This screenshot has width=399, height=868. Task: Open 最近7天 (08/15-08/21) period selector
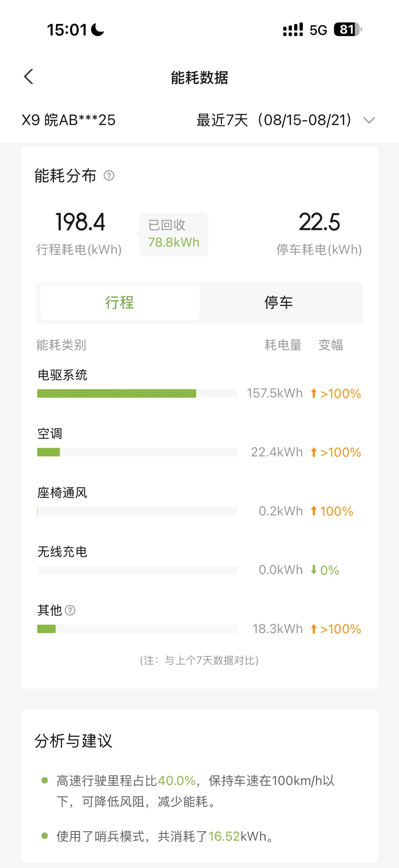(286, 120)
